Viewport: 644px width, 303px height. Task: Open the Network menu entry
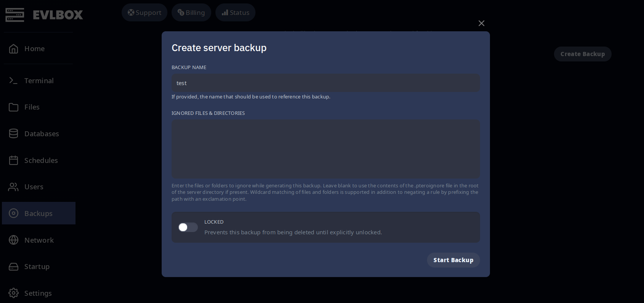pyautogui.click(x=39, y=240)
